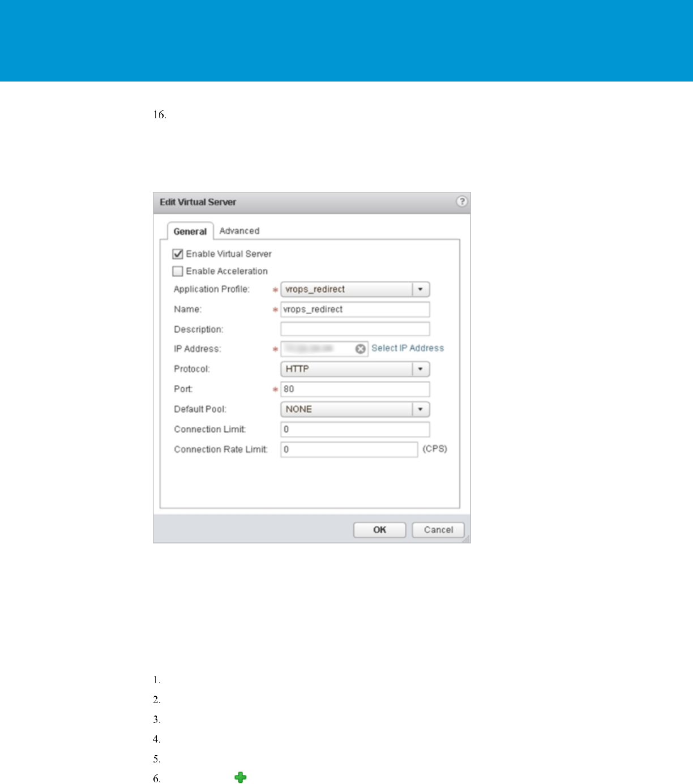The height and width of the screenshot is (784, 693).
Task: Focus the Description input field
Action: (x=355, y=329)
